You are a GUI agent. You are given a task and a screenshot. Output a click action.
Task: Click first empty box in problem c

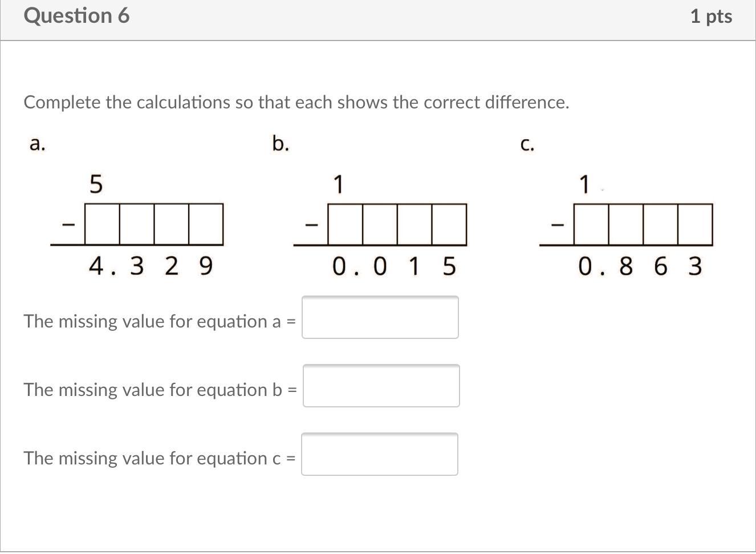591,224
